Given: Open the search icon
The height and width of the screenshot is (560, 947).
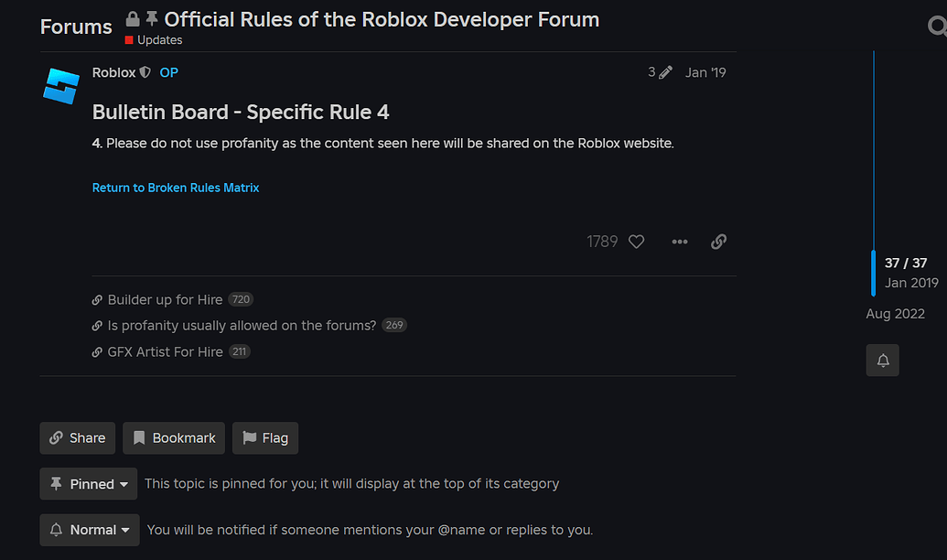Looking at the screenshot, I should point(940,25).
